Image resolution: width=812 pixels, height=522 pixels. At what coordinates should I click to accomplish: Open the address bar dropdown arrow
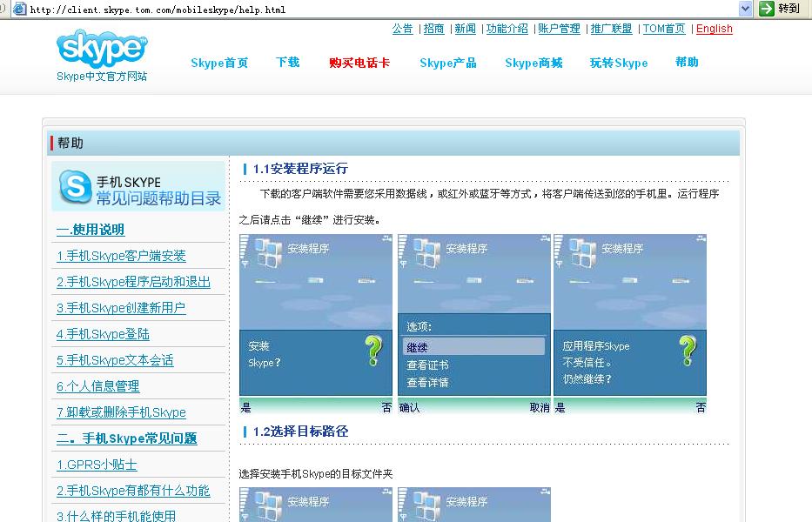(745, 9)
